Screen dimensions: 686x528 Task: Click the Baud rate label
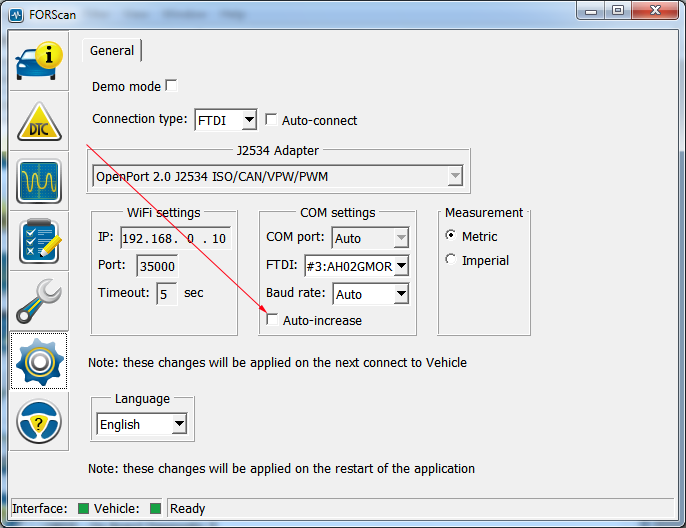(296, 293)
